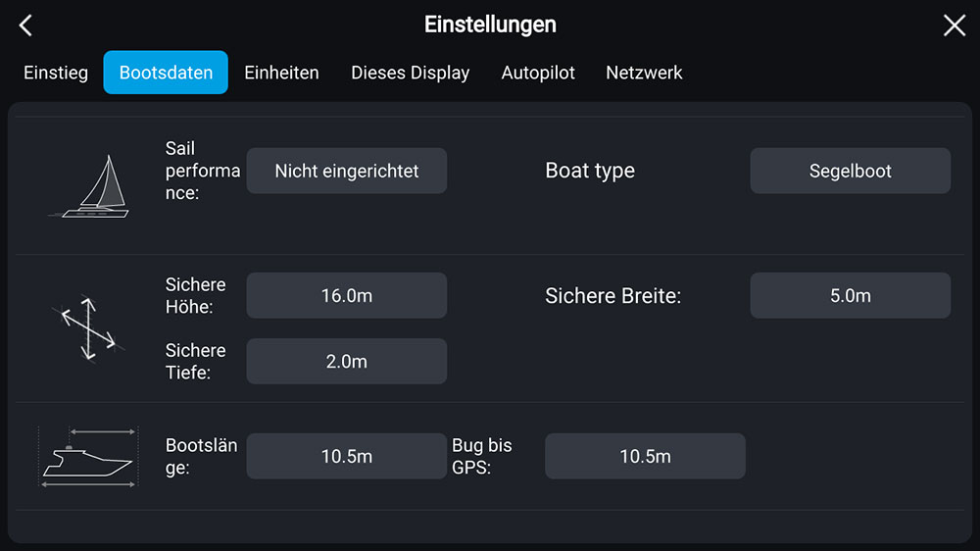Change the Sichere Tiefe 2.0m value

[x=347, y=361]
